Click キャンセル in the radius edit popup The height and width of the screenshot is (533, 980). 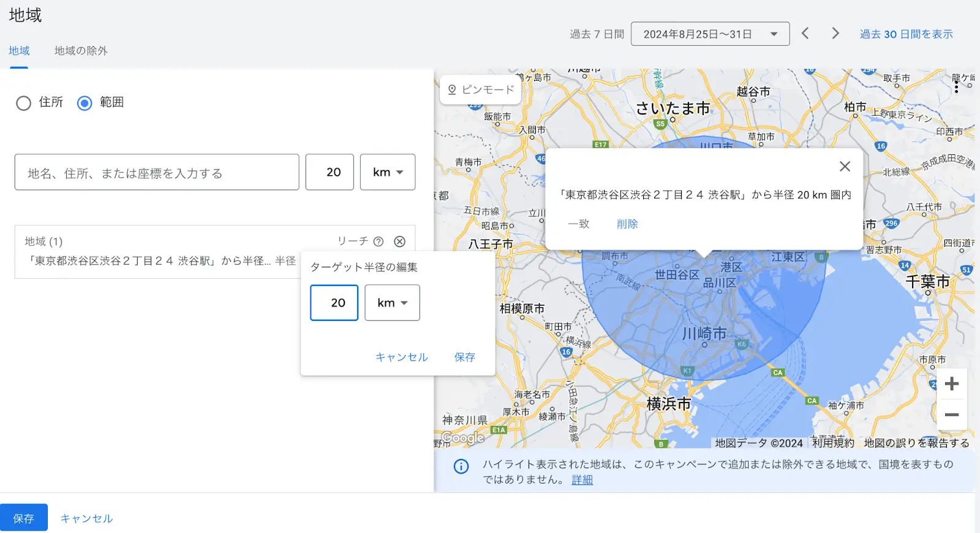[x=401, y=357]
